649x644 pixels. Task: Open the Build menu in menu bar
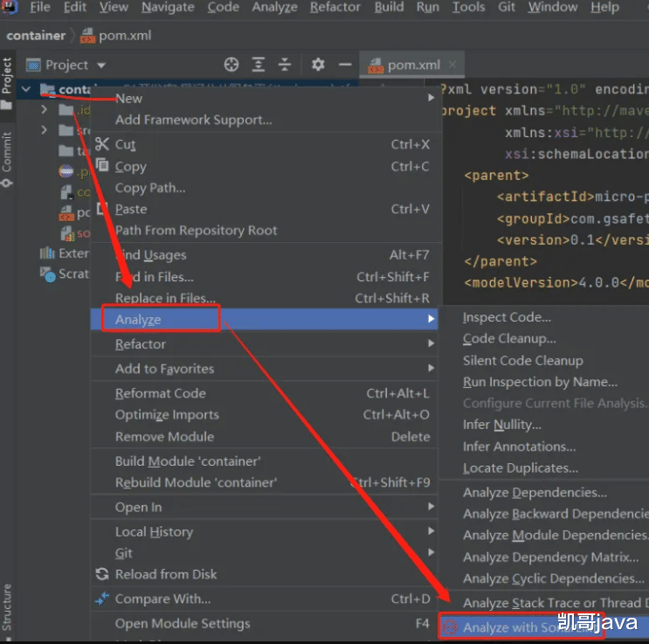coord(389,7)
